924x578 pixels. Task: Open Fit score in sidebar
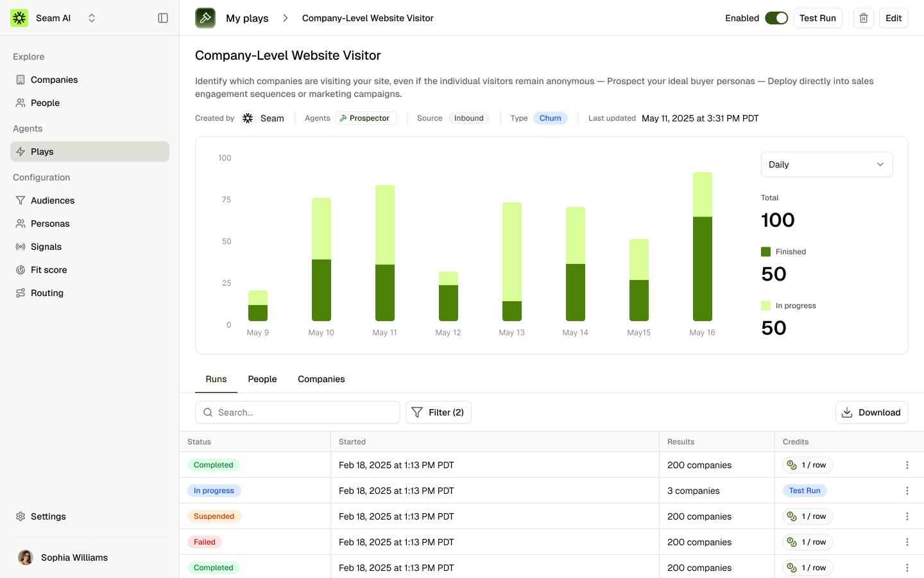click(x=49, y=270)
